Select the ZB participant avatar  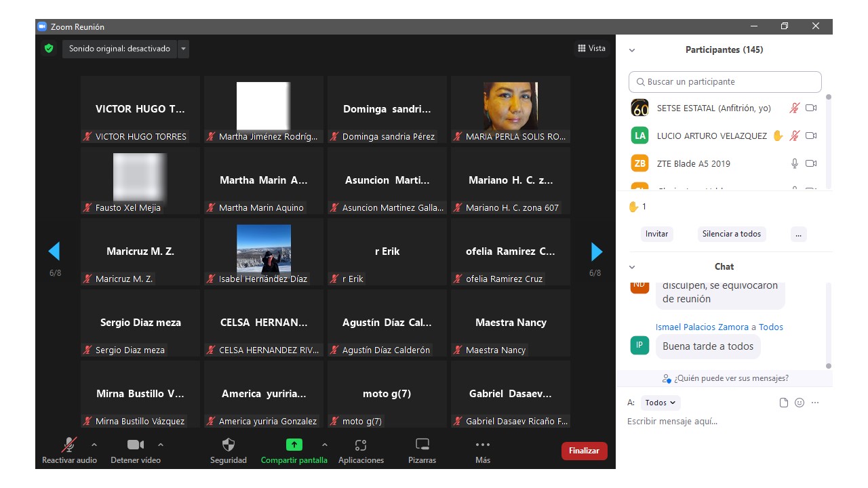[x=639, y=163]
